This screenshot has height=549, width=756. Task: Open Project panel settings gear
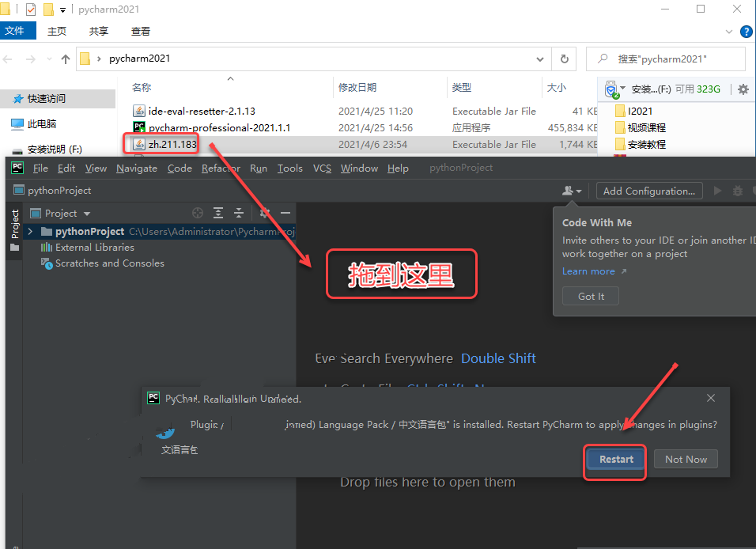tap(265, 213)
